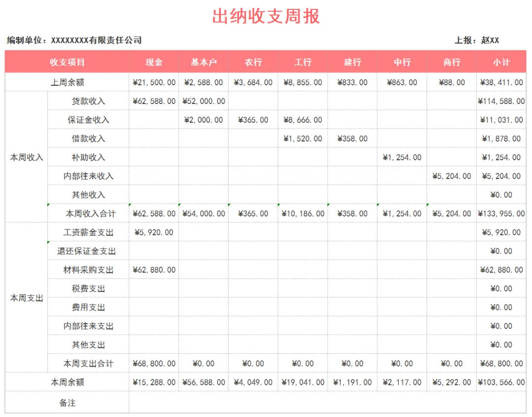Select the 工行 column header
This screenshot has width=532, height=417.
[x=302, y=62]
